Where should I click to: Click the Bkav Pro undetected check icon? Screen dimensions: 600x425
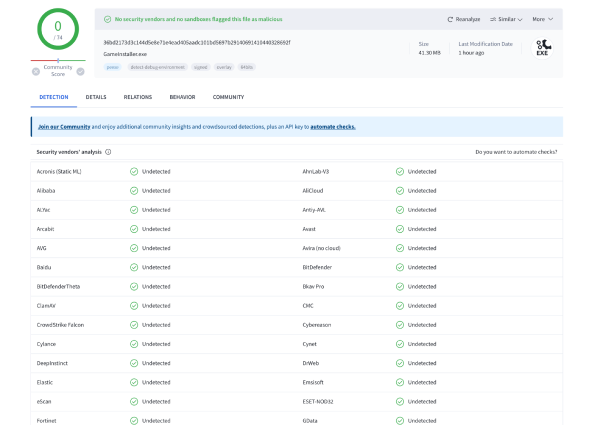coord(400,286)
